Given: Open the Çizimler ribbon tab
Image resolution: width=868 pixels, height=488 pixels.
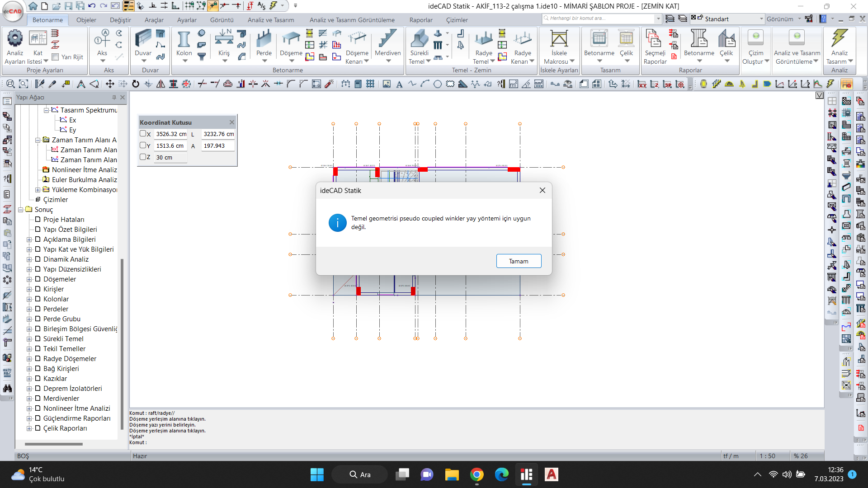Looking at the screenshot, I should pyautogui.click(x=457, y=20).
